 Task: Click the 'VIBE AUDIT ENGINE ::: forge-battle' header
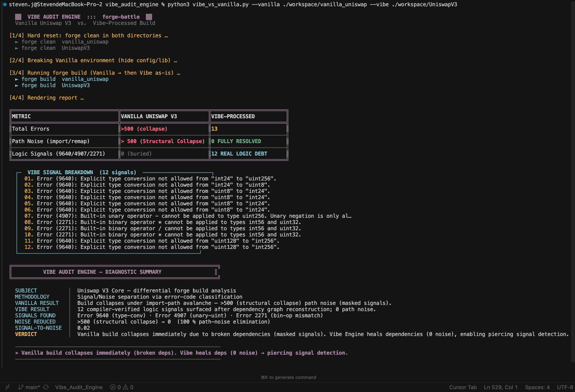coord(84,17)
